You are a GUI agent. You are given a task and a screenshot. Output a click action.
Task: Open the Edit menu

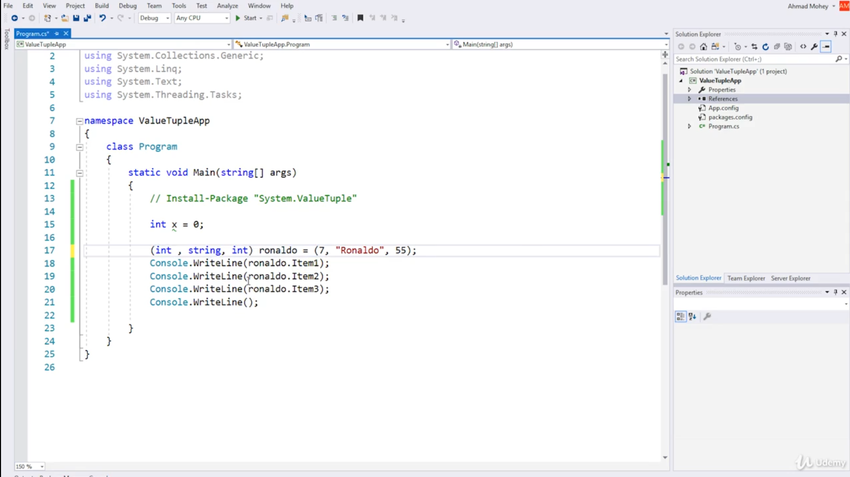click(x=28, y=6)
